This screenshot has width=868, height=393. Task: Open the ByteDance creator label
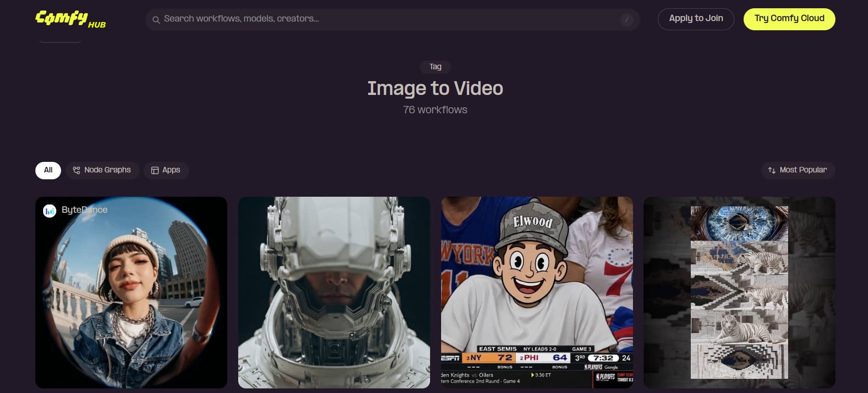click(84, 210)
